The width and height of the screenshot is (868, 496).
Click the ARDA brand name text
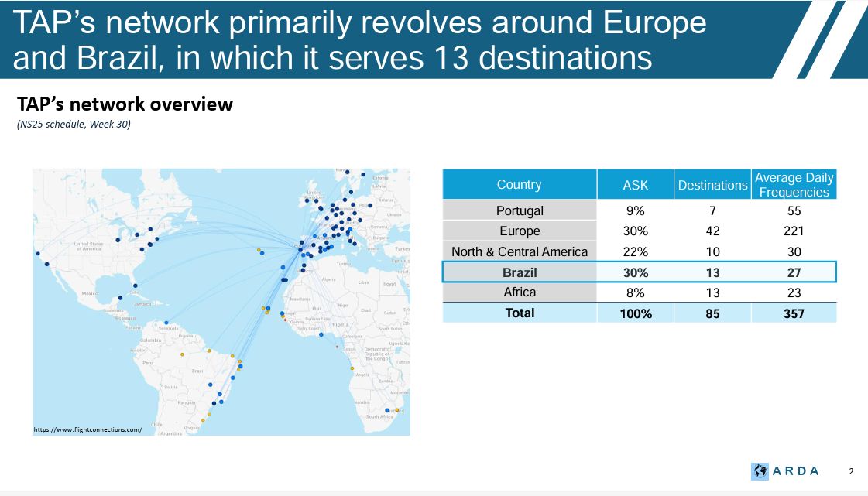[795, 471]
